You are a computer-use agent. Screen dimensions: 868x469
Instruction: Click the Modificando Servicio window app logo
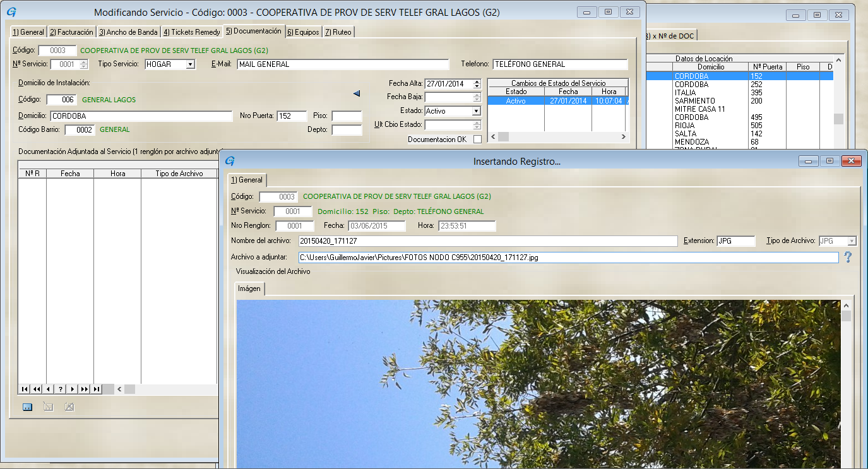coord(11,12)
